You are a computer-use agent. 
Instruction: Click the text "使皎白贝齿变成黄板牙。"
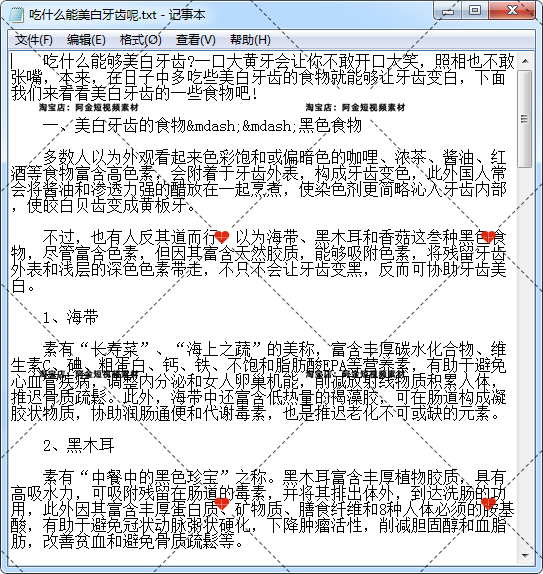[x=111, y=205]
